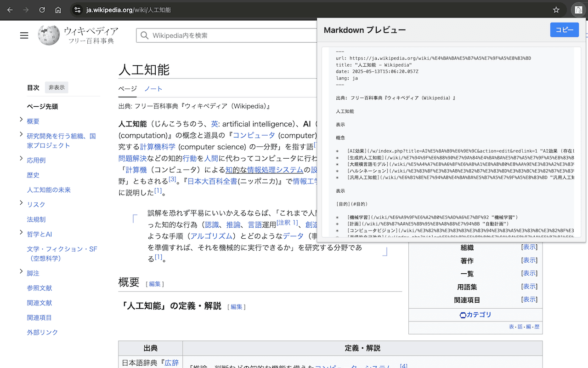This screenshot has height=368, width=588.
Task: Expand the リスク section chevron
Action: [21, 203]
